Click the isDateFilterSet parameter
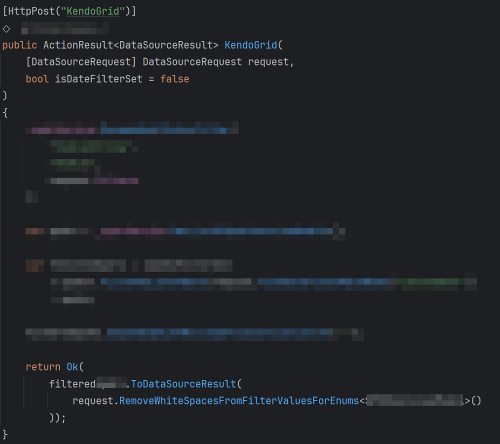 (x=99, y=79)
